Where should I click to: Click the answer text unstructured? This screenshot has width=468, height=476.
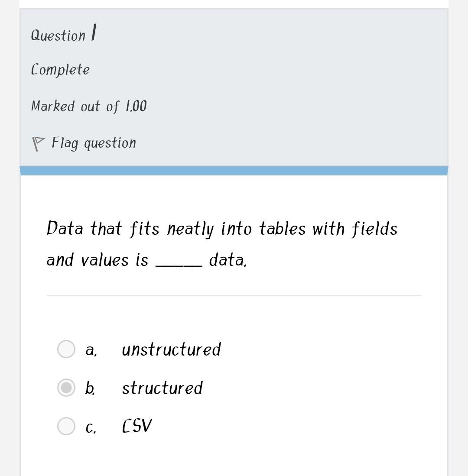[172, 349]
